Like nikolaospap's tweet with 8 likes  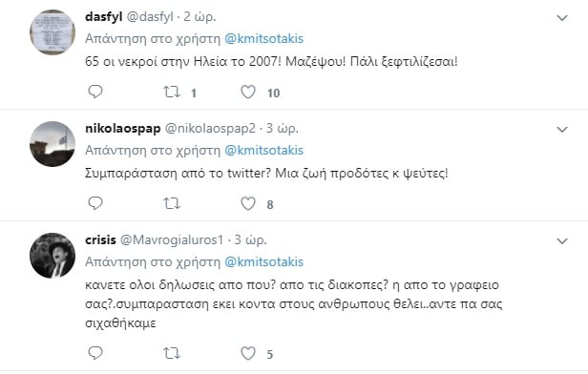(x=248, y=203)
